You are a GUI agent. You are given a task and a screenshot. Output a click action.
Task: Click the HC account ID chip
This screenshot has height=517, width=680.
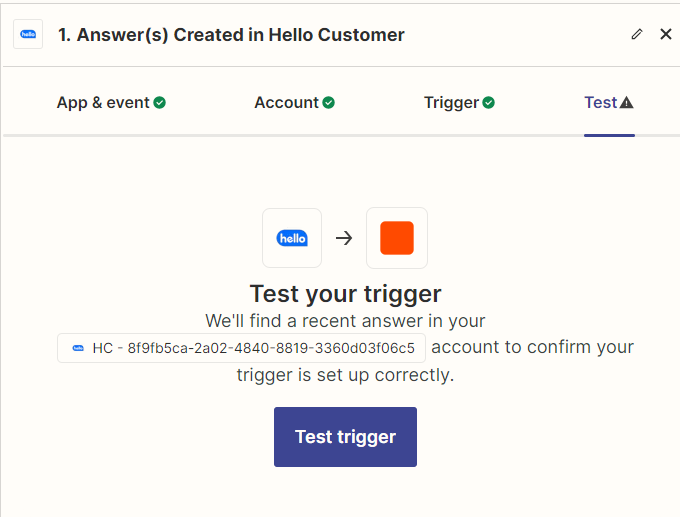(242, 348)
